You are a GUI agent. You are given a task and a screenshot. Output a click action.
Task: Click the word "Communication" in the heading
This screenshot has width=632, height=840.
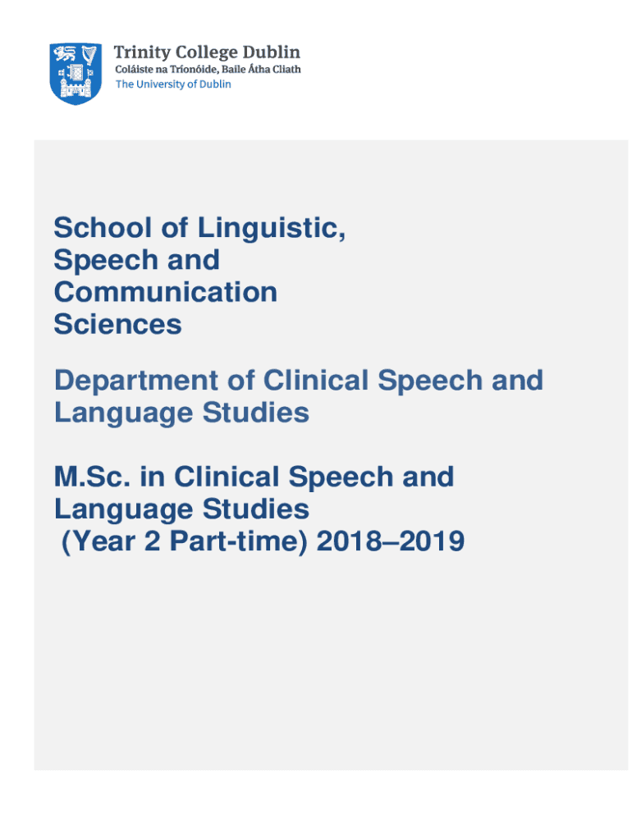point(165,292)
